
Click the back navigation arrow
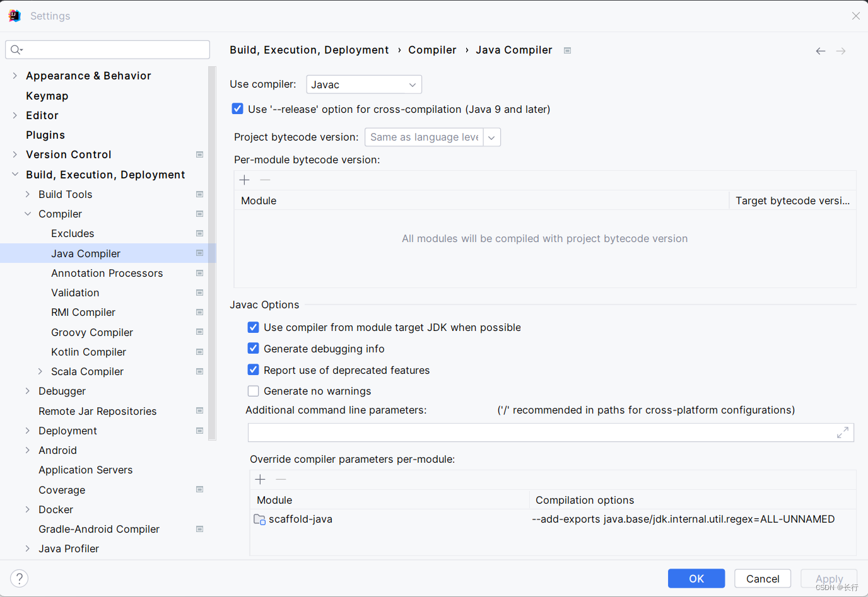[820, 51]
